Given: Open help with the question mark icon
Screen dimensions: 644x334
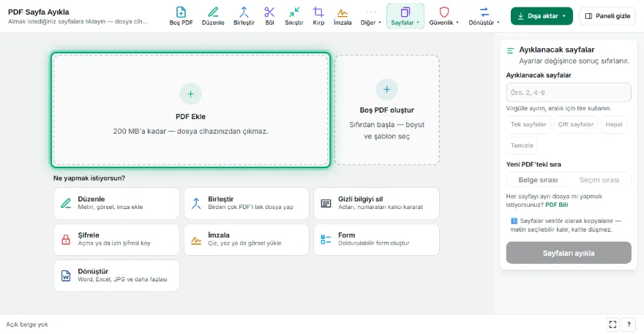Looking at the screenshot, I should (629, 324).
